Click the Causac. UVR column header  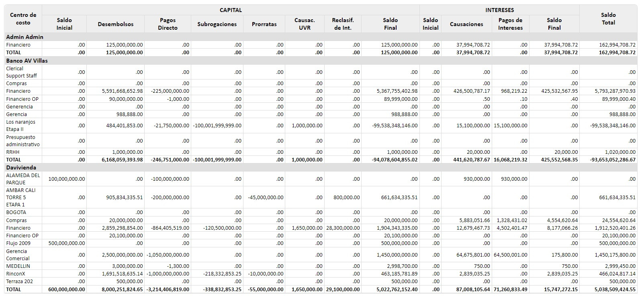point(305,24)
